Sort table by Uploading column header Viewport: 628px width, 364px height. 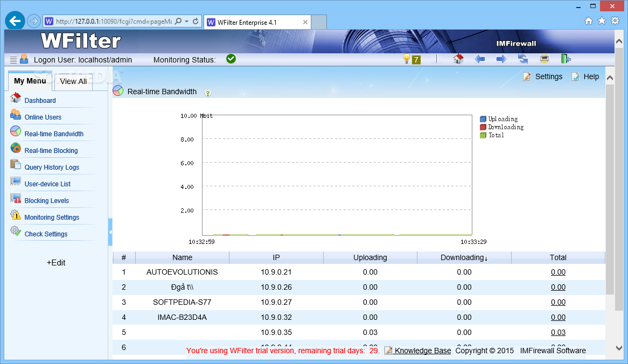(370, 257)
